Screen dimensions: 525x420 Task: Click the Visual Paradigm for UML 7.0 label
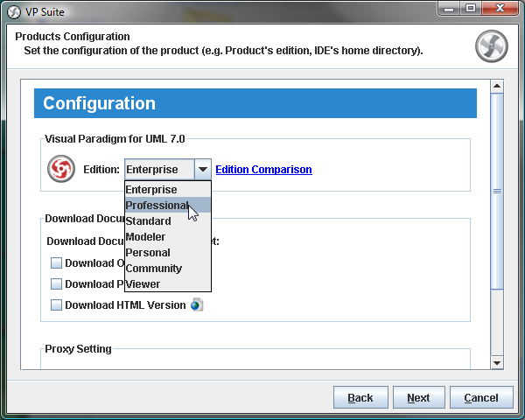115,138
